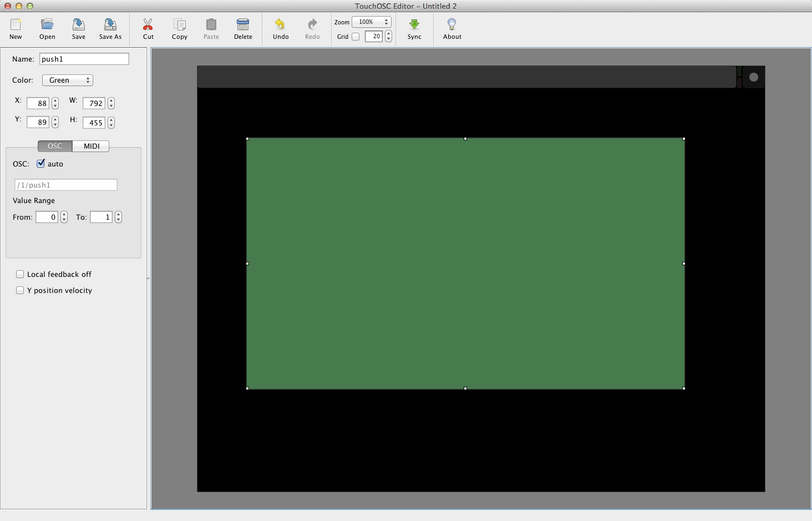Click the green push button on canvas
The height and width of the screenshot is (521, 812).
click(x=465, y=264)
